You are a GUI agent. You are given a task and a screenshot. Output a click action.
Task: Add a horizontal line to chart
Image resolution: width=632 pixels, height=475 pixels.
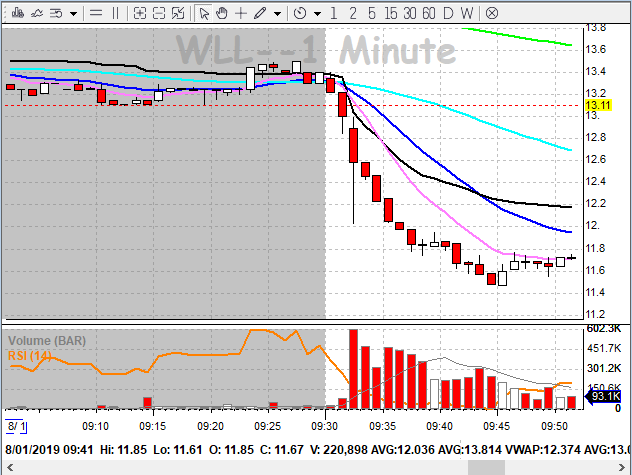[94, 14]
